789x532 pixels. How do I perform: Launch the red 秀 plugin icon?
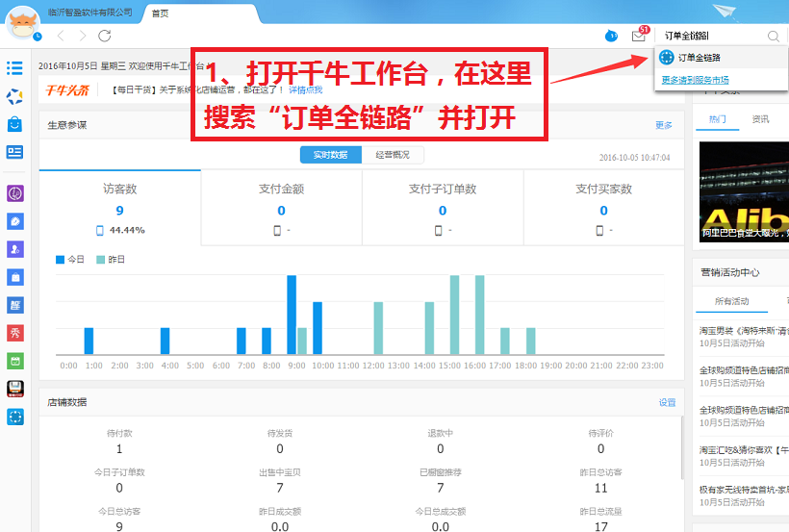(x=15, y=333)
